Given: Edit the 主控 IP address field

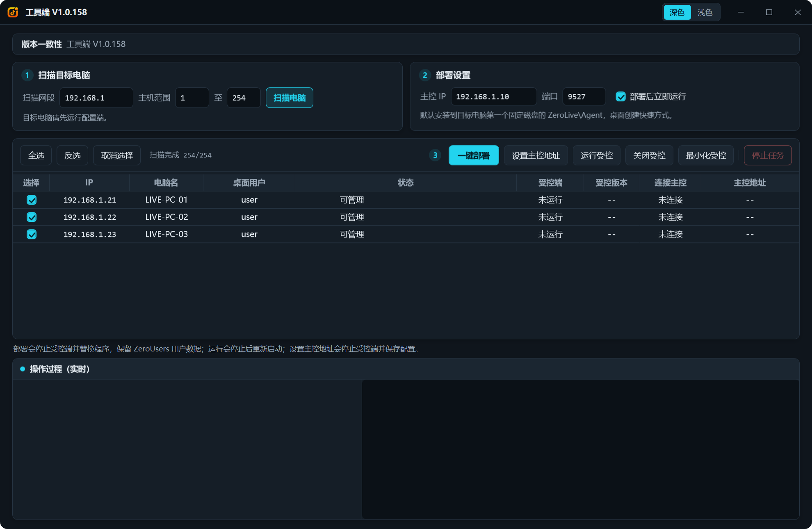Looking at the screenshot, I should (494, 96).
